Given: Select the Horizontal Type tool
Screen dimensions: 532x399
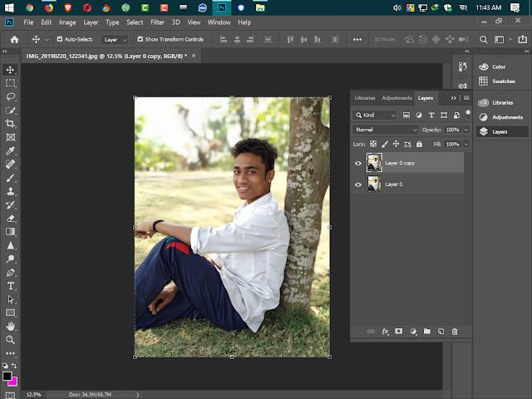Looking at the screenshot, I should point(11,286).
